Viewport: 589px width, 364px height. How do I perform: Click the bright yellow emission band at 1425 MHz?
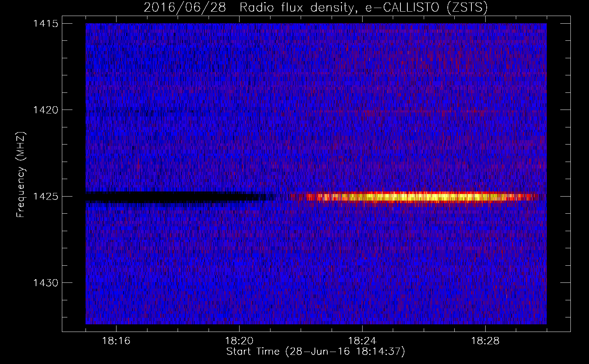pos(420,197)
